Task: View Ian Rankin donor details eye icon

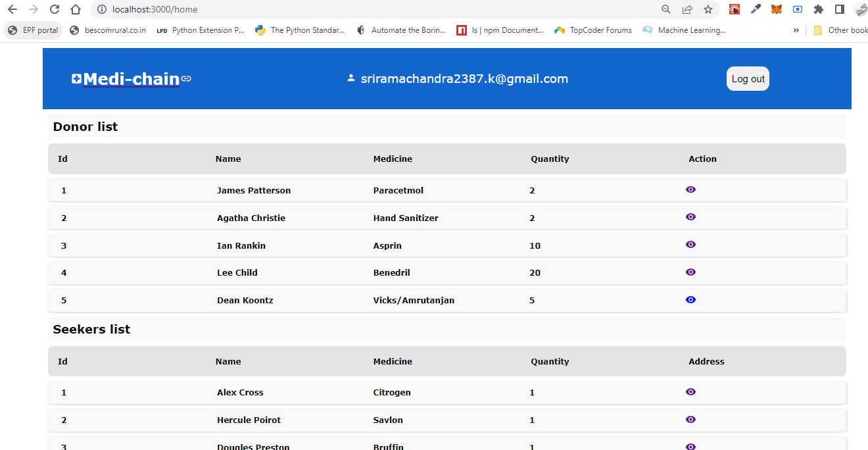Action: 690,245
